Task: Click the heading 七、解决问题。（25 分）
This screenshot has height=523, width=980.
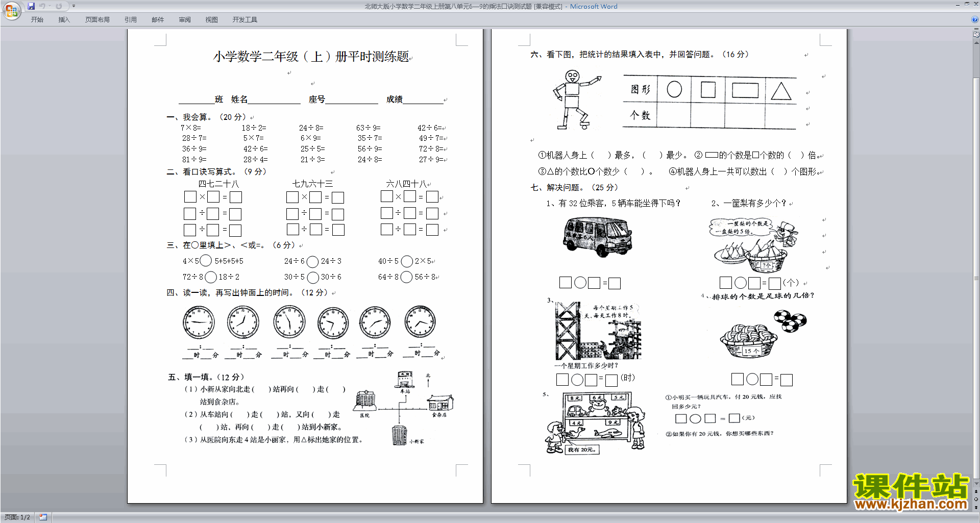Action: [574, 187]
